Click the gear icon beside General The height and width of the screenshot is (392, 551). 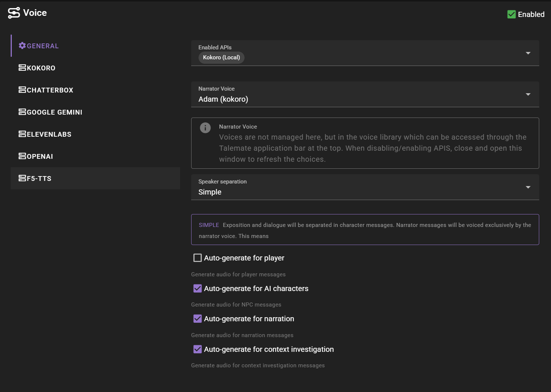click(22, 45)
